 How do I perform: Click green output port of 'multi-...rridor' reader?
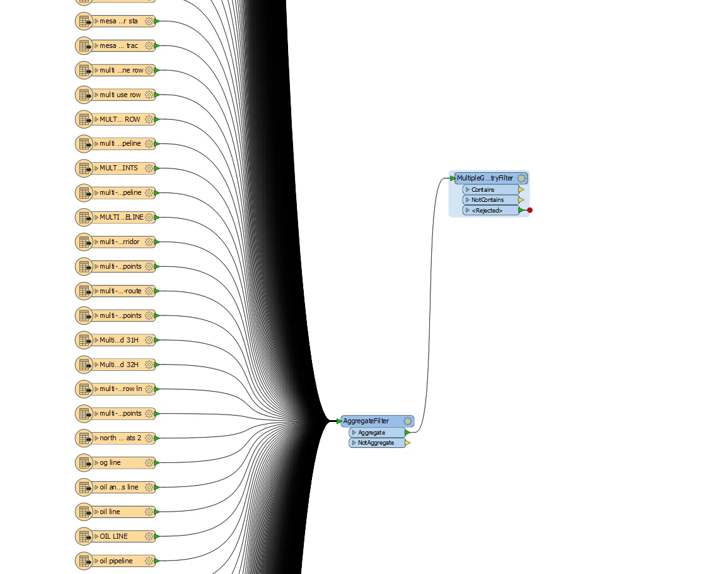(156, 242)
